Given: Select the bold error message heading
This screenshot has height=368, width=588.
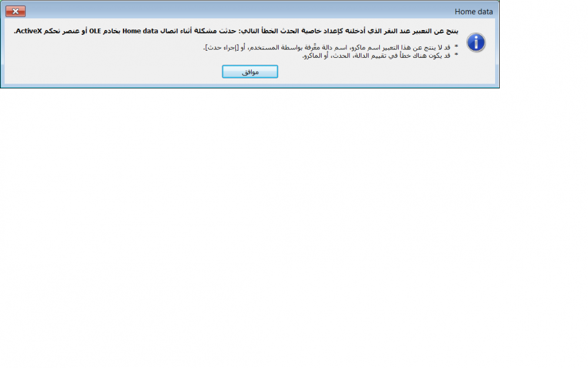Looking at the screenshot, I should tap(236, 31).
